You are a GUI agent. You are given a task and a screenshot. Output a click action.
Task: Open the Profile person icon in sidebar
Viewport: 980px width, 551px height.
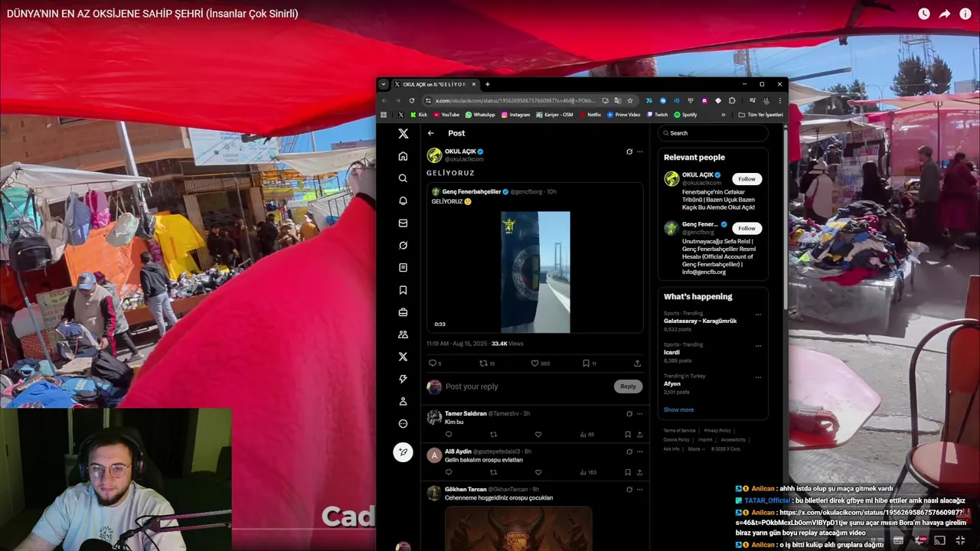click(403, 401)
